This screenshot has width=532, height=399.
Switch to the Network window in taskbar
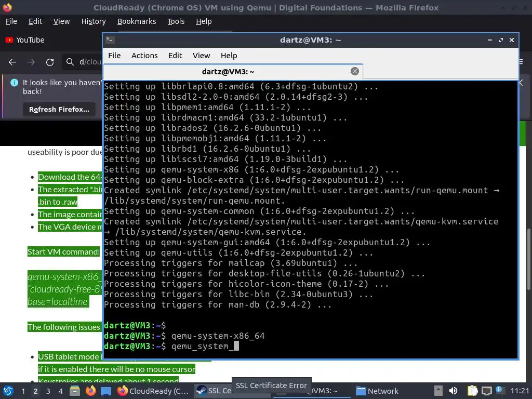coord(377,391)
